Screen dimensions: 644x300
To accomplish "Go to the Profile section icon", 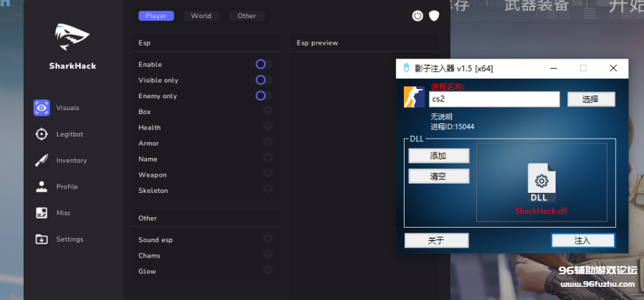I will tap(42, 187).
